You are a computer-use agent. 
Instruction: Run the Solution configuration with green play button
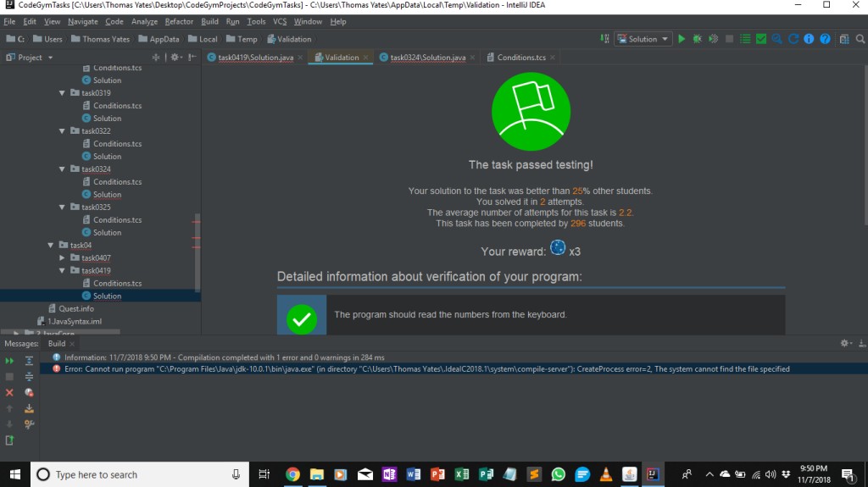682,39
